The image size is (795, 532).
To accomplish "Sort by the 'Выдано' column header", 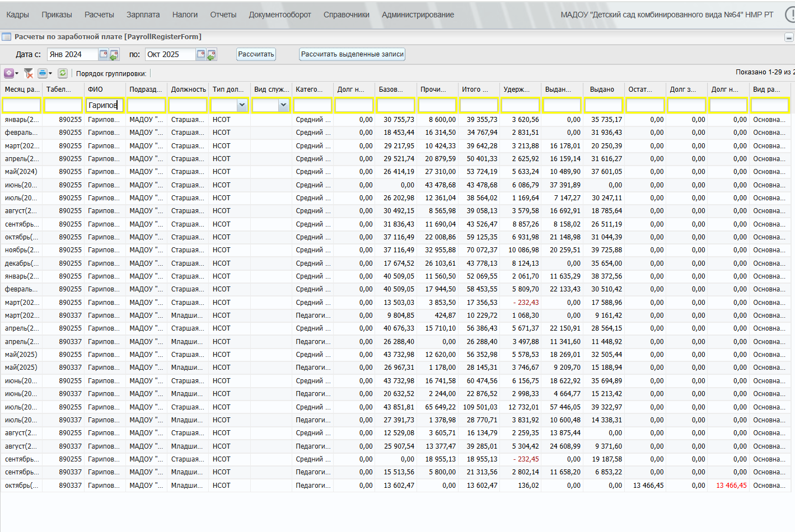I will tap(602, 90).
